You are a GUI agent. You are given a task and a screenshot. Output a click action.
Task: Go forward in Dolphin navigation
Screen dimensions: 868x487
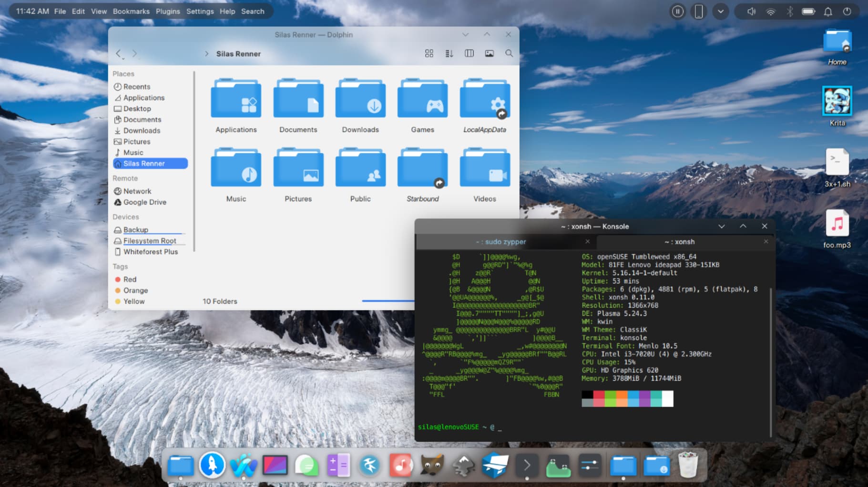click(134, 54)
